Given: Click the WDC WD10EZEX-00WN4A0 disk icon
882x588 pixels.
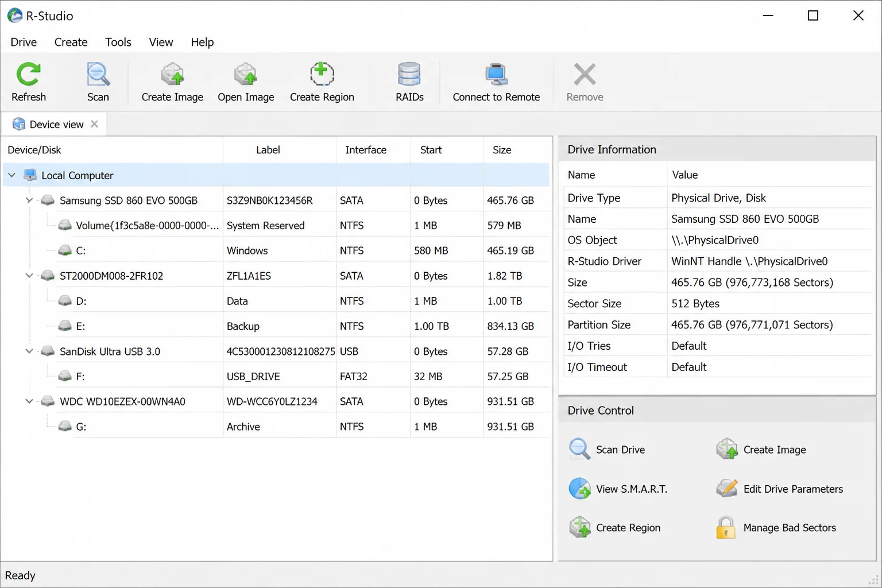Looking at the screenshot, I should (x=48, y=401).
